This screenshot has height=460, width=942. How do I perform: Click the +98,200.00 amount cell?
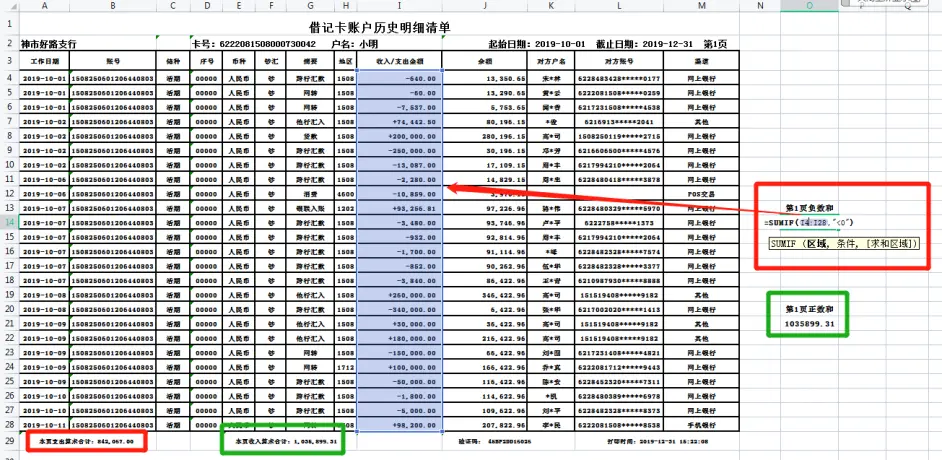click(x=399, y=425)
